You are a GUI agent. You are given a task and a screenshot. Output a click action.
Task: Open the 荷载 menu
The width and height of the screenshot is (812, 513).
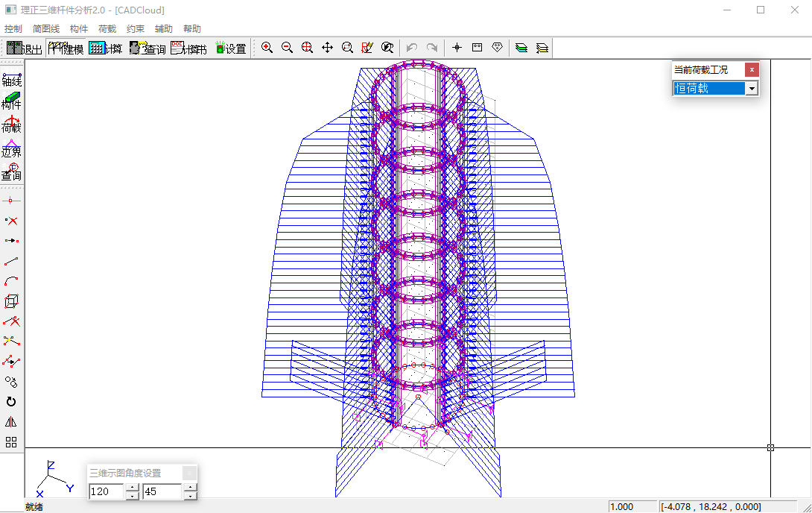(107, 28)
